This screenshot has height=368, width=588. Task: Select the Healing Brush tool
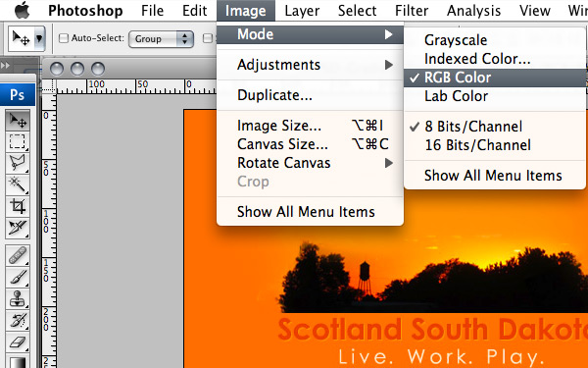pos(18,256)
